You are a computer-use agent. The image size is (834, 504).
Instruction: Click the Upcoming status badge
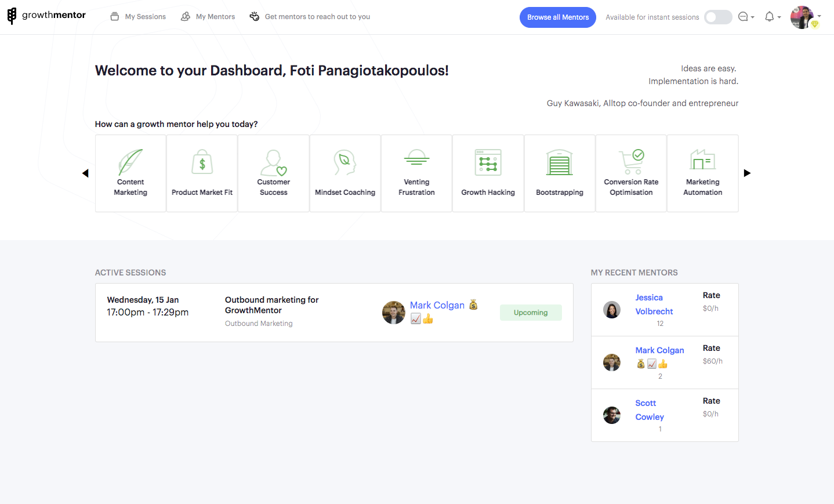click(x=531, y=313)
